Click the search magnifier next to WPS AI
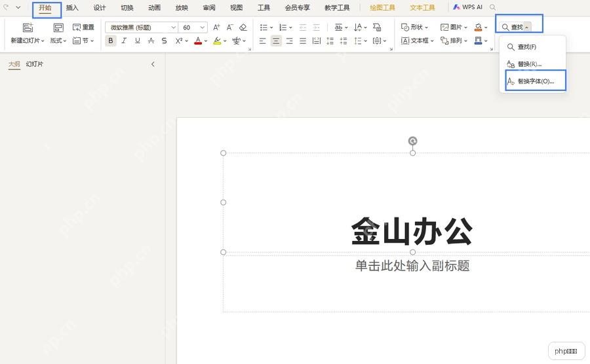 492,7
